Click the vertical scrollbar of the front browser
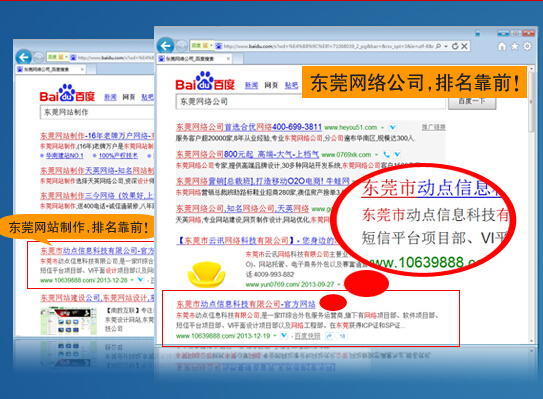 point(532,204)
